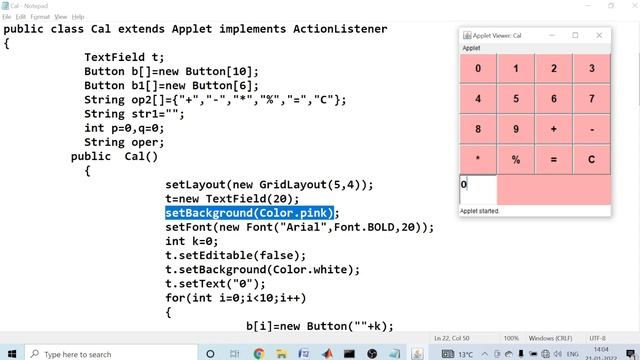Open Cortana circle icon on taskbar

tap(210, 354)
